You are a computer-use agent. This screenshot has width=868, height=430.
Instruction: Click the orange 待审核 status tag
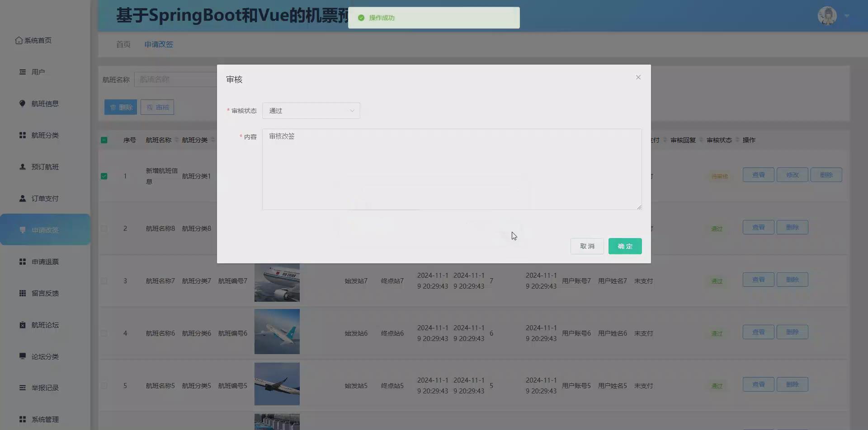pyautogui.click(x=720, y=176)
